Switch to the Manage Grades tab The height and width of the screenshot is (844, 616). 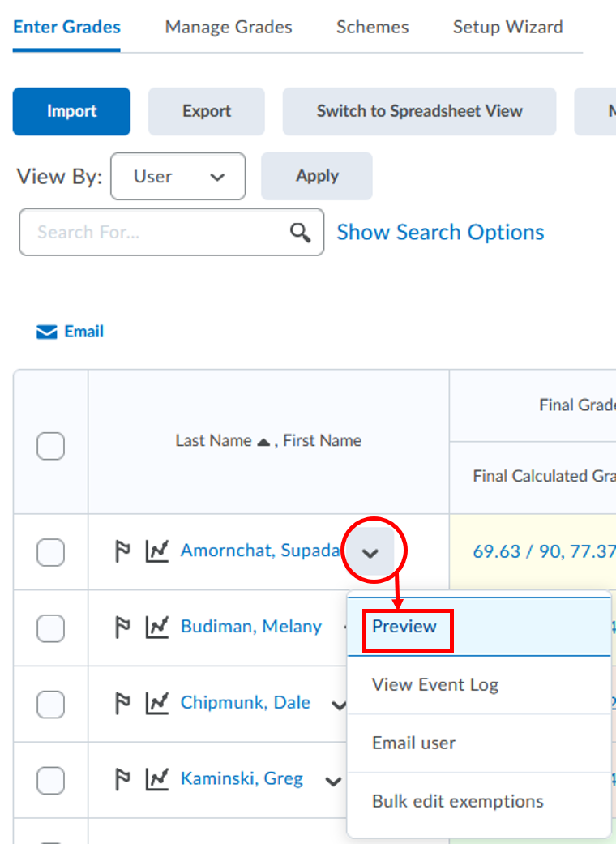coord(229,27)
